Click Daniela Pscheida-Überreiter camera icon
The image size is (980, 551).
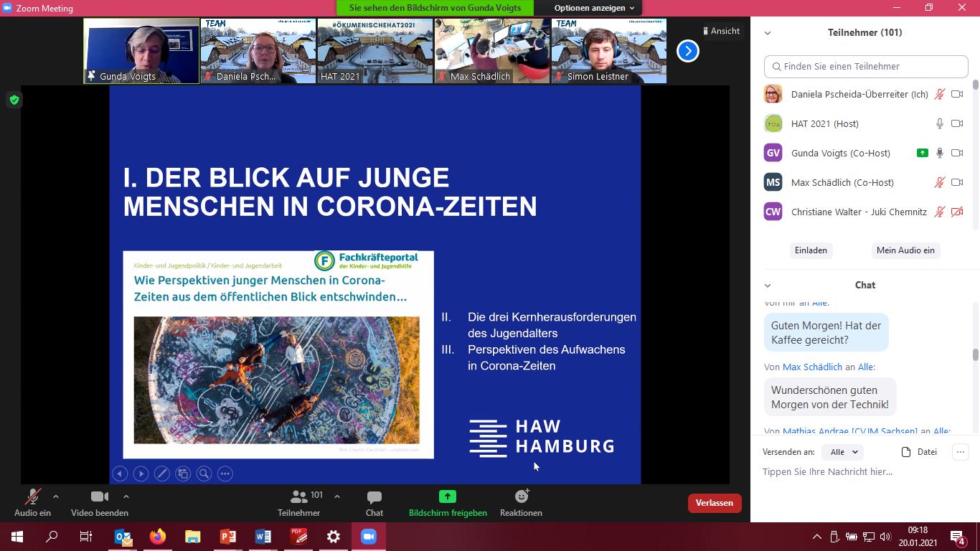[957, 94]
